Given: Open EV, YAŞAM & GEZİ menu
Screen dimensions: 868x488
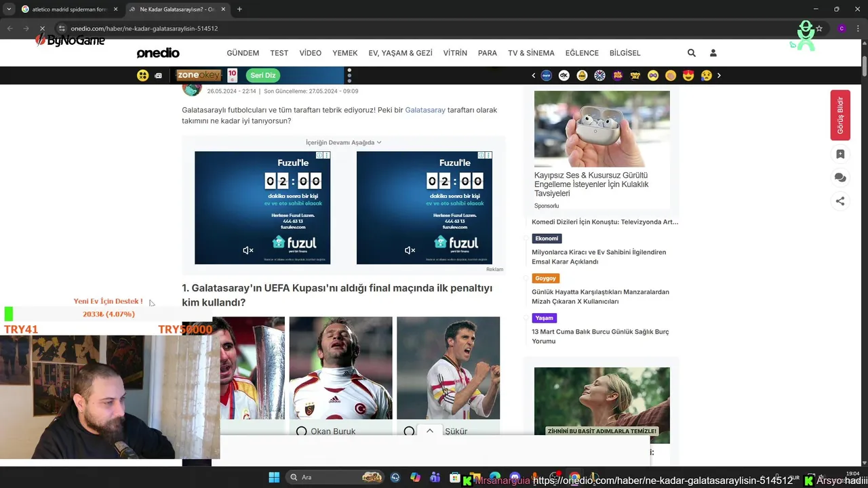Looking at the screenshot, I should [400, 53].
